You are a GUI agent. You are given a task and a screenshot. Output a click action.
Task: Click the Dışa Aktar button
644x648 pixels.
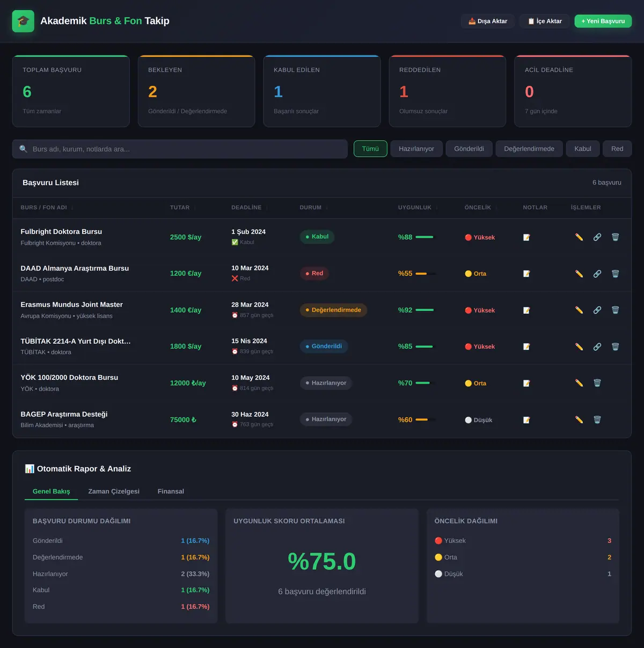488,21
